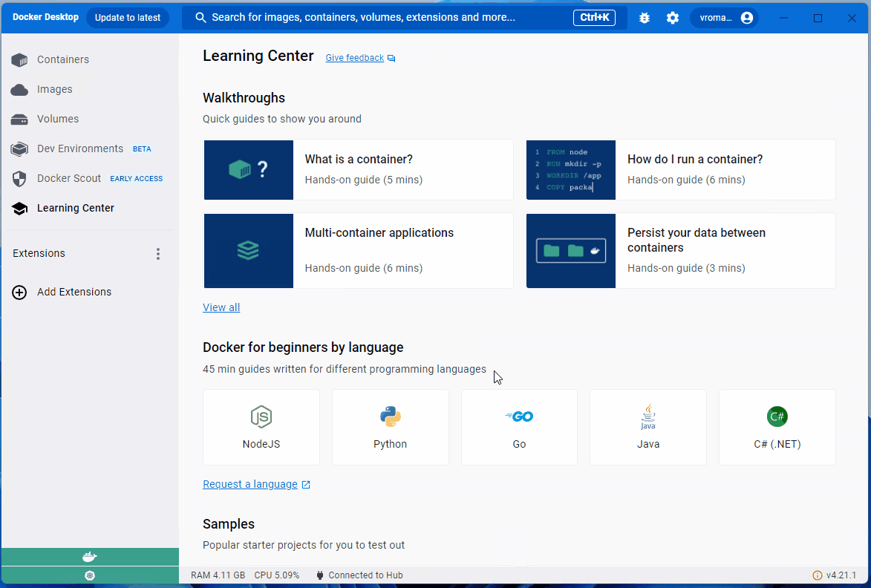Click the Docker Scout shield icon

tap(19, 179)
